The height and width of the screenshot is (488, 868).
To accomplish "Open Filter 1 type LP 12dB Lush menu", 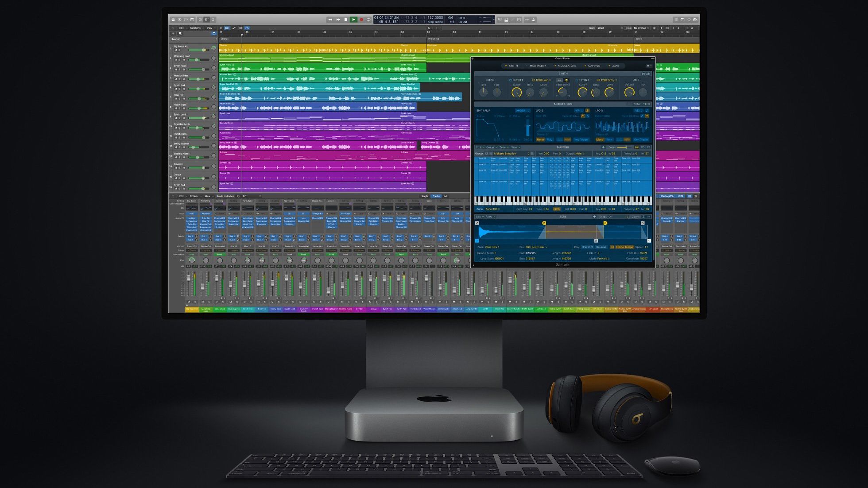I will 542,80.
